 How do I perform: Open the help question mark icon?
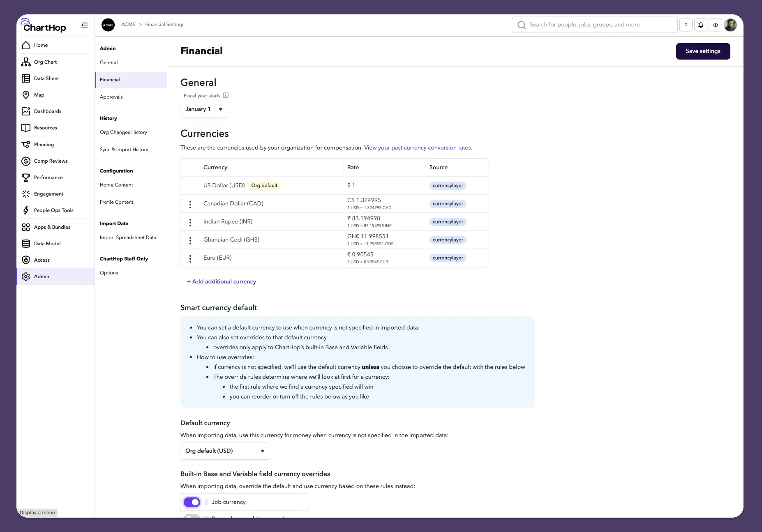[x=686, y=25]
